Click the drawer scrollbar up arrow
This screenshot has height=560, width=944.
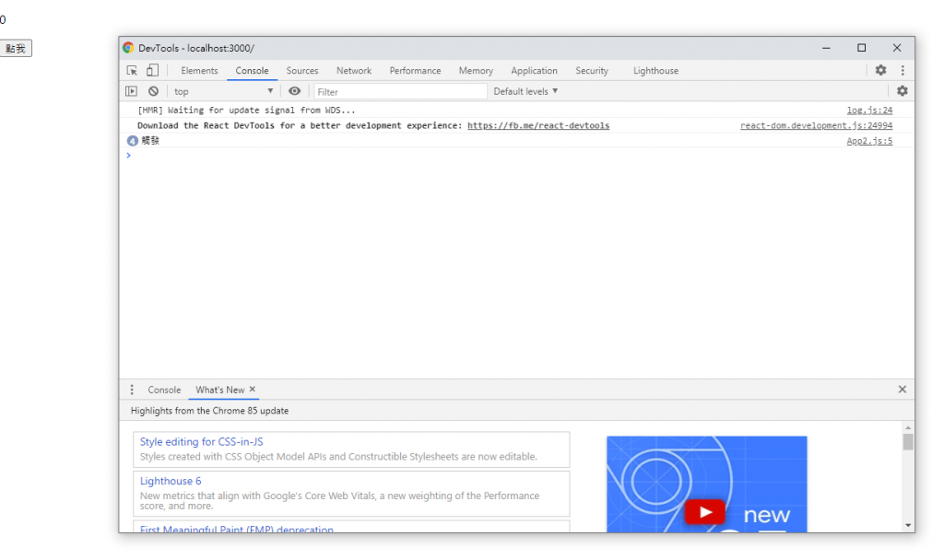(907, 427)
